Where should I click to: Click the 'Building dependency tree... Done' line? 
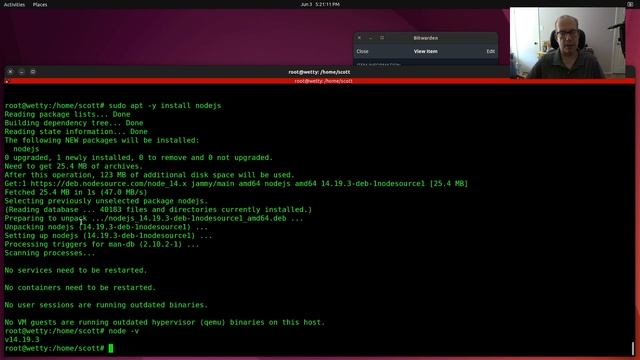click(74, 123)
